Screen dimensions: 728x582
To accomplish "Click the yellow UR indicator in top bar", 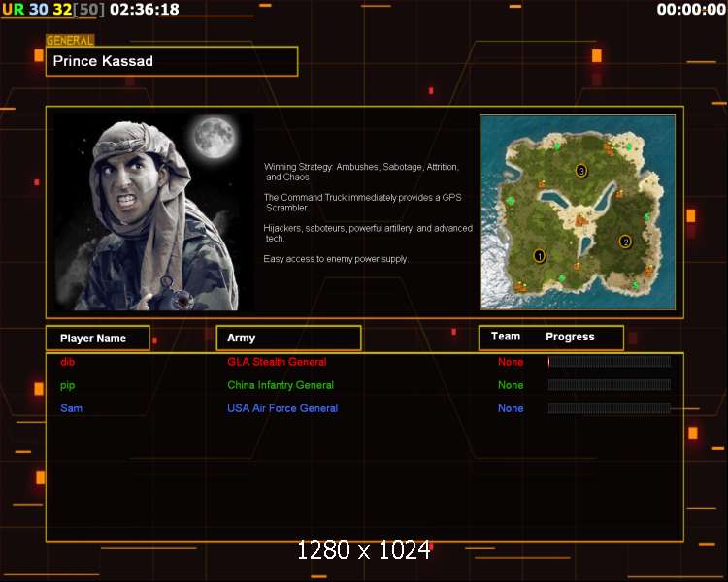I will (13, 9).
